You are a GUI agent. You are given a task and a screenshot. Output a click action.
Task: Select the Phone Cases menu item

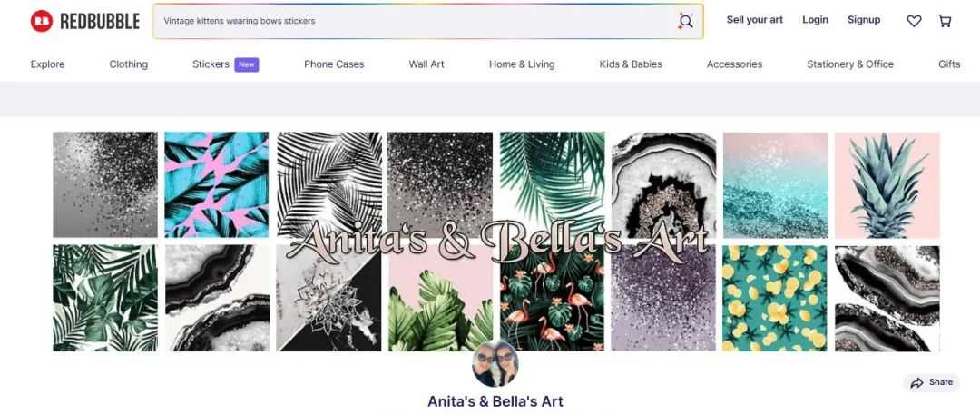pos(334,64)
